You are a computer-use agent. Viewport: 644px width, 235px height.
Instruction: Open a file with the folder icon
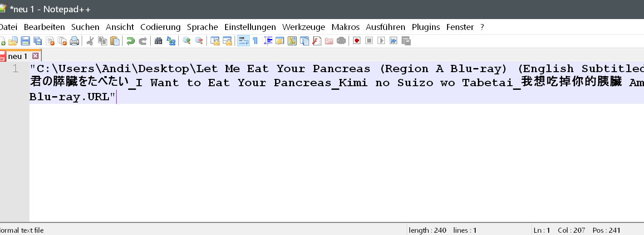13,41
